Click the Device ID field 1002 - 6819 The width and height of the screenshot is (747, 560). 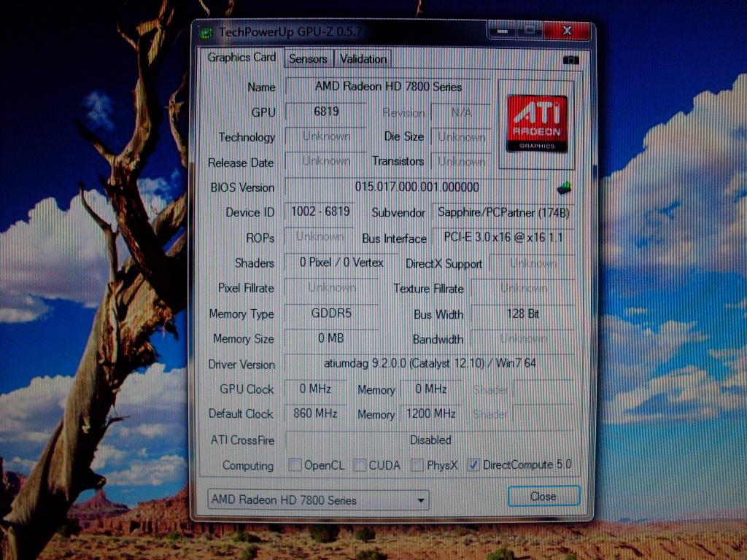[x=320, y=211]
